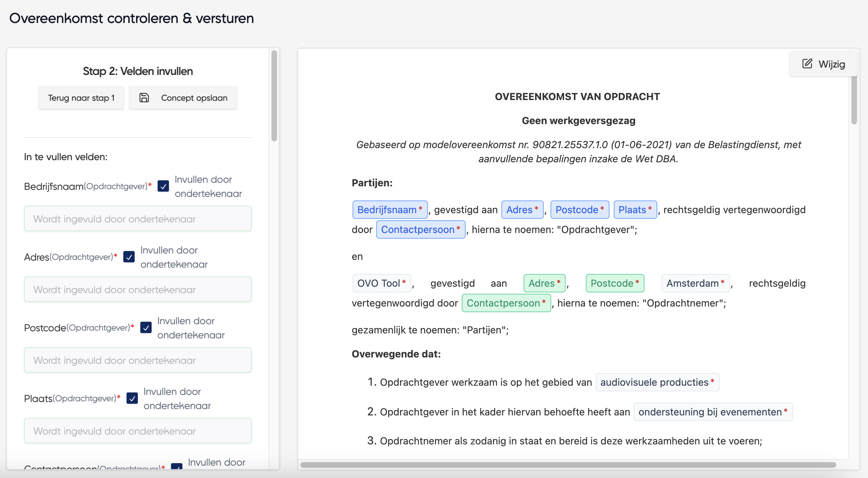
Task: Click the green Adres tag for Opdrachtnemer
Action: point(545,283)
